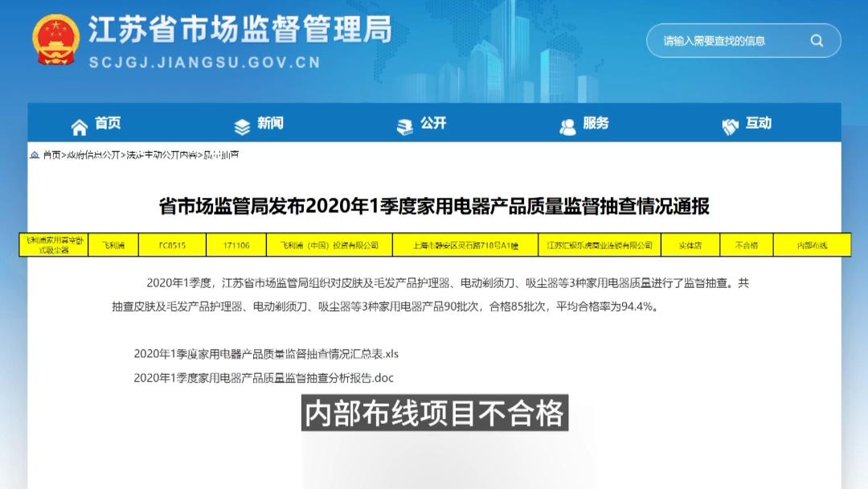Click the interaction icon beside 互动
Viewport: 868px width, 489px height.
pyautogui.click(x=729, y=124)
